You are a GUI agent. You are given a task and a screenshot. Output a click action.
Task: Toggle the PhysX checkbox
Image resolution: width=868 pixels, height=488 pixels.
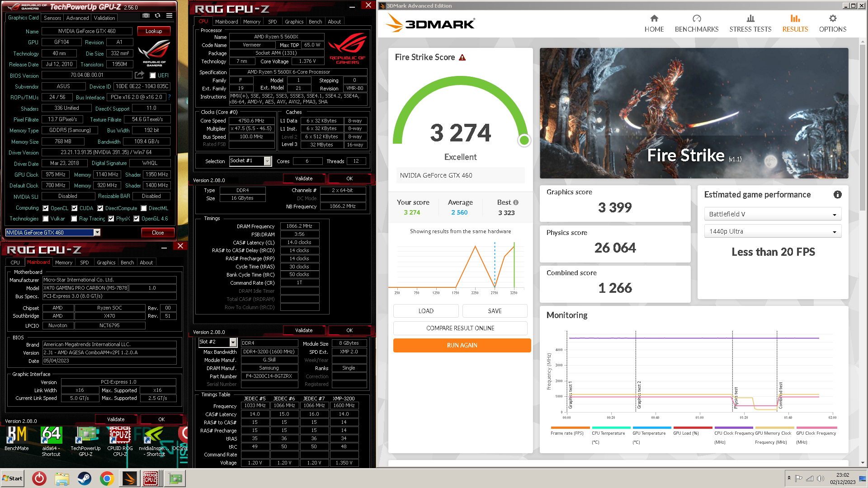coord(111,219)
